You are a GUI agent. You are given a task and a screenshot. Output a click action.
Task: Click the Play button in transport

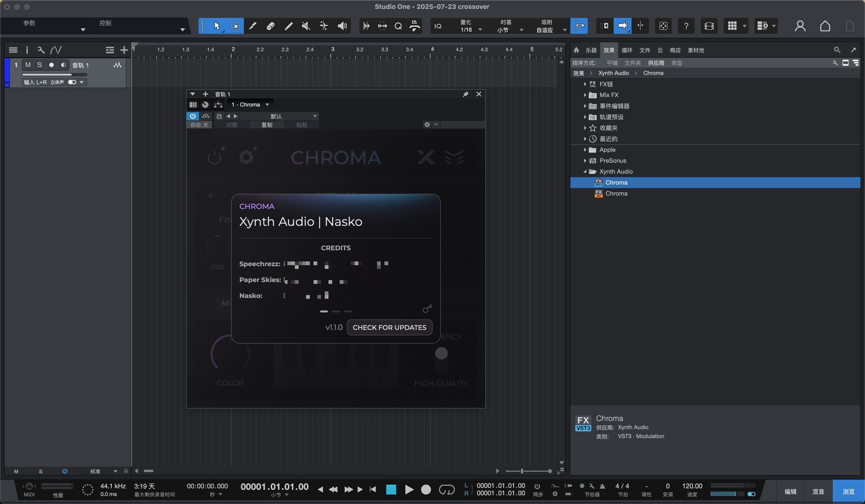pos(409,490)
